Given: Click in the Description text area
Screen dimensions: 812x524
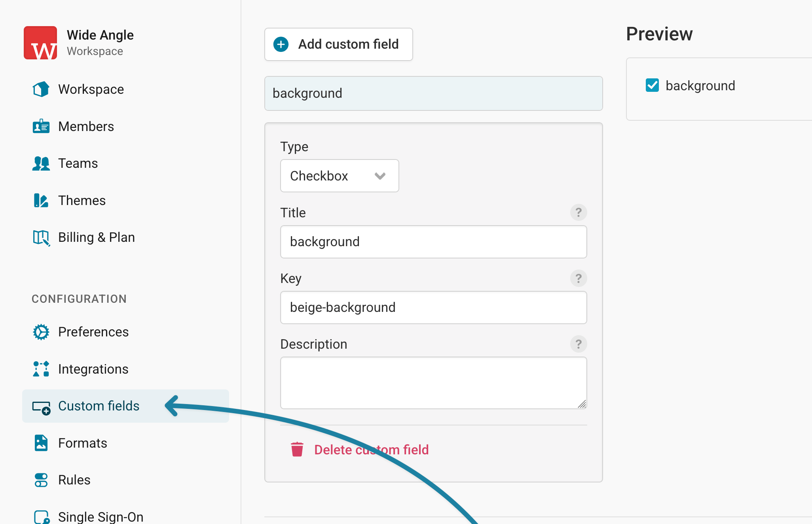Looking at the screenshot, I should [x=434, y=383].
